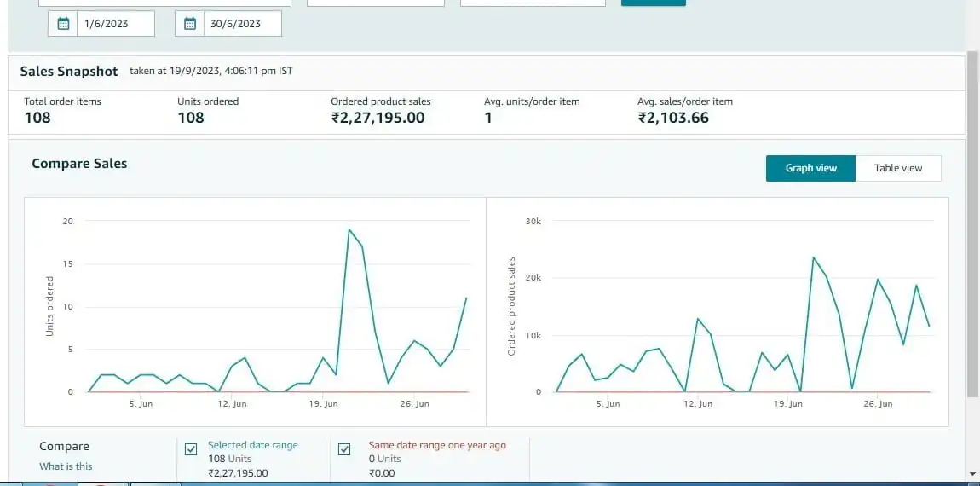The height and width of the screenshot is (486, 980).
Task: Switch to Graph view
Action: click(x=810, y=168)
